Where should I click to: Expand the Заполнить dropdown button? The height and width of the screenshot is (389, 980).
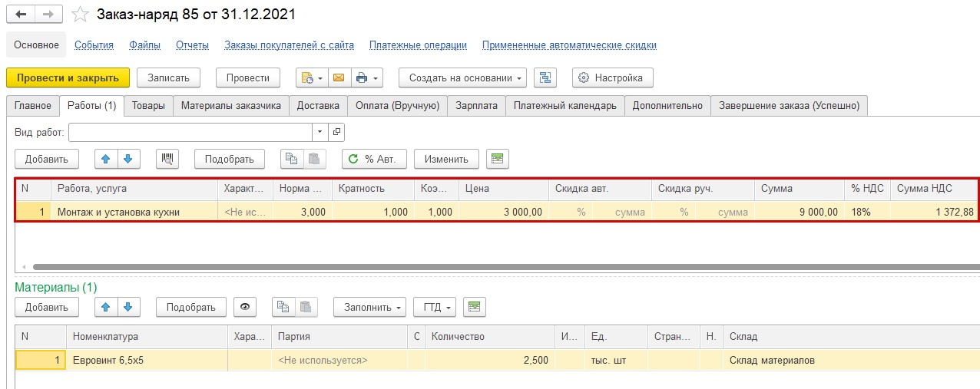tap(369, 307)
